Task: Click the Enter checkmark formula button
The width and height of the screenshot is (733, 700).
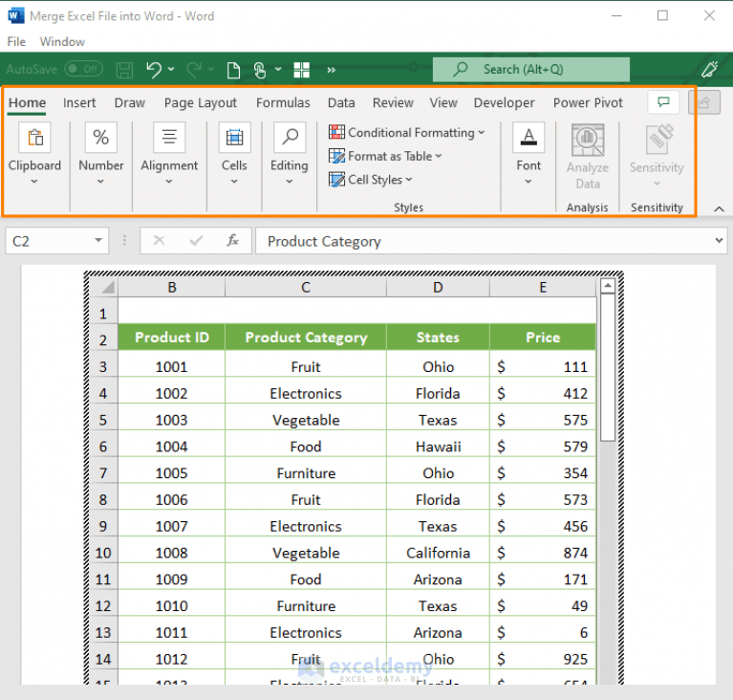Action: coord(196,241)
